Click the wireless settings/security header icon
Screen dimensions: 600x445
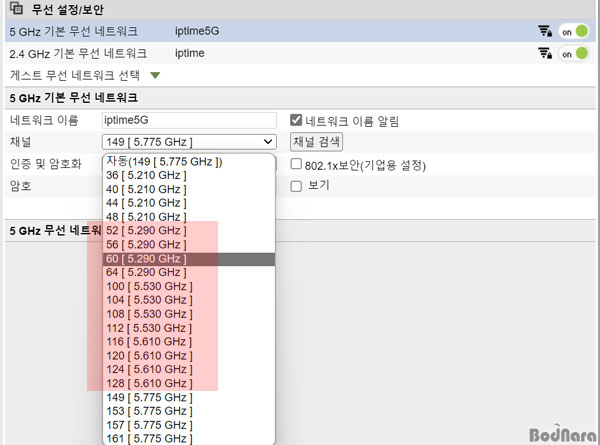pyautogui.click(x=16, y=8)
